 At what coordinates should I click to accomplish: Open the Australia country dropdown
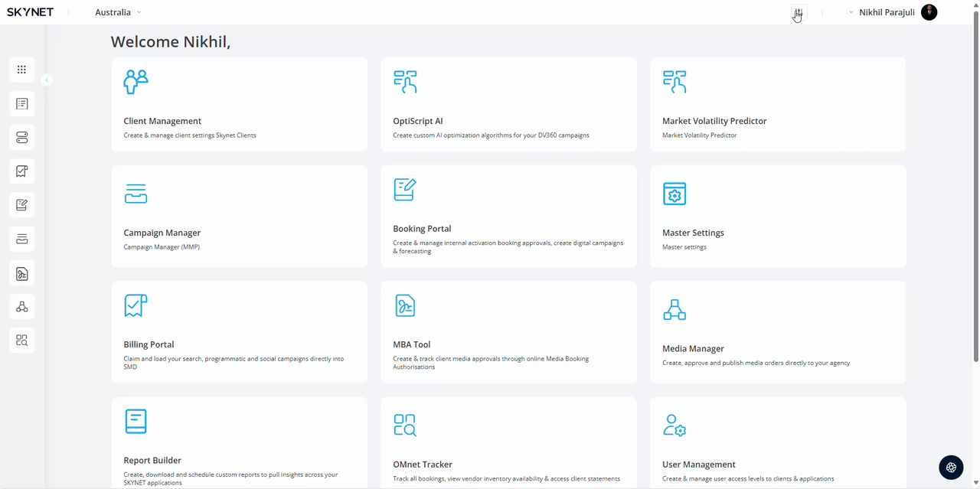118,12
